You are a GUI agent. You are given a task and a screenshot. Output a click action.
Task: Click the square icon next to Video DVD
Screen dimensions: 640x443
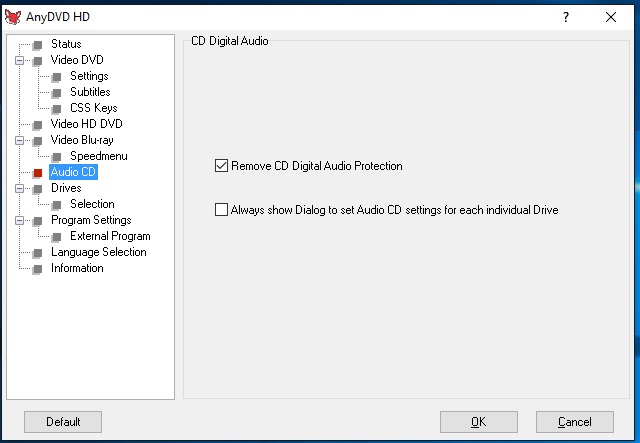click(38, 60)
